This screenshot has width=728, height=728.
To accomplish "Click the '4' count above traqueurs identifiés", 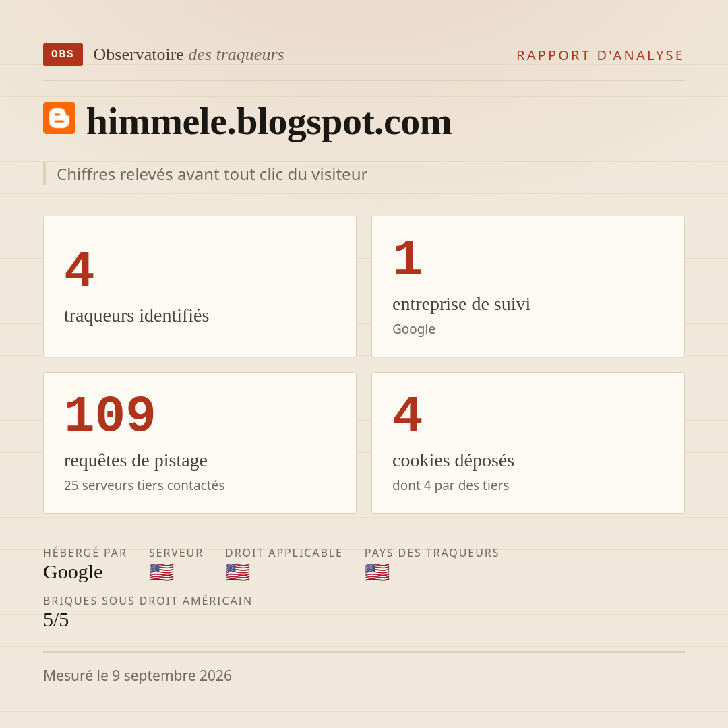I will (80, 269).
